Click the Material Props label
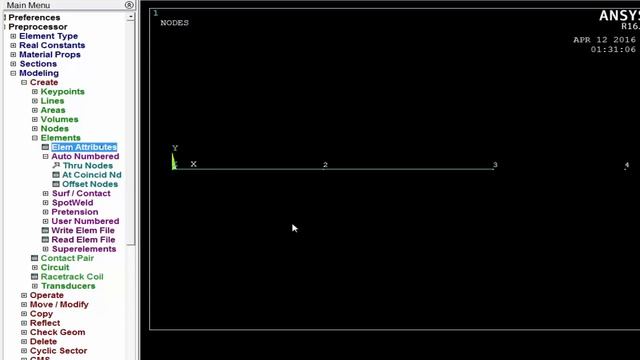Screen dimensions: 640x360 50,54
